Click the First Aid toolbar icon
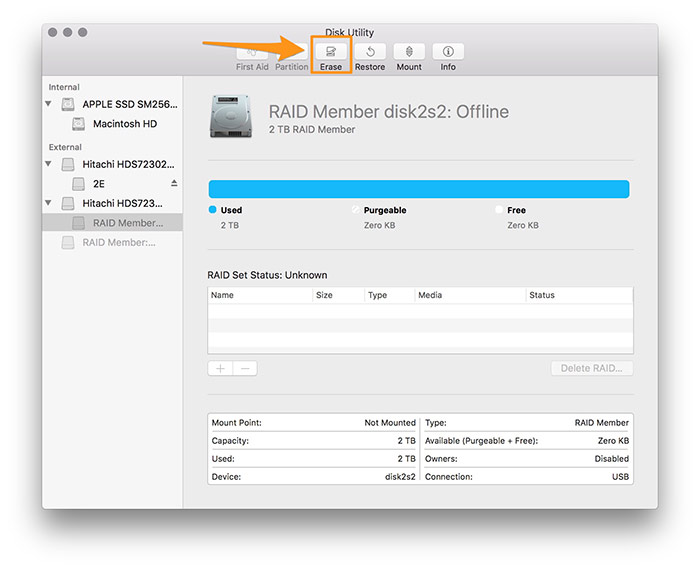 coord(252,52)
